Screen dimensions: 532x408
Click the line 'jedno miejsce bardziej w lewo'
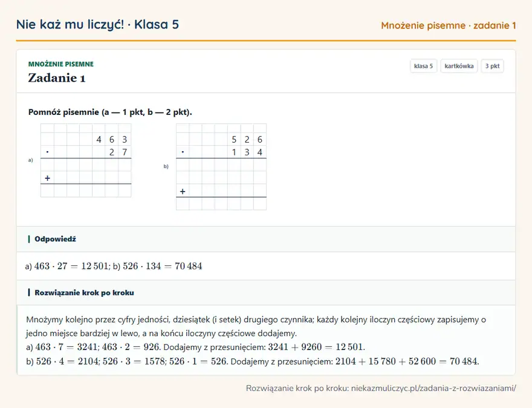pos(161,334)
